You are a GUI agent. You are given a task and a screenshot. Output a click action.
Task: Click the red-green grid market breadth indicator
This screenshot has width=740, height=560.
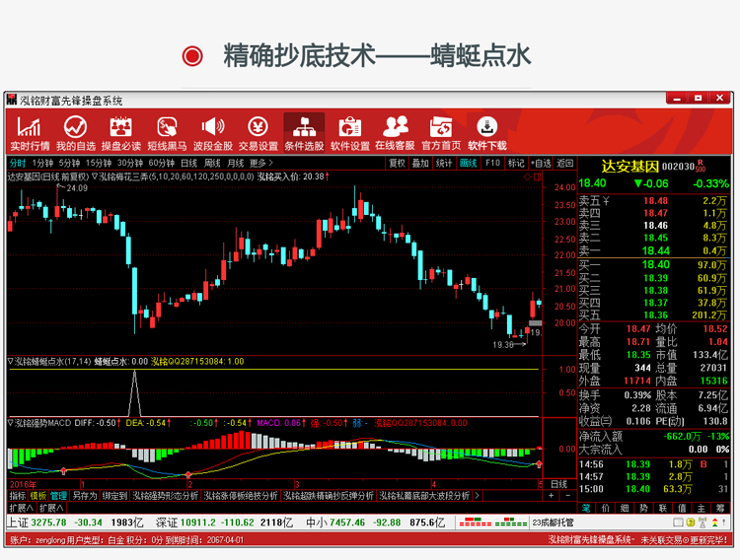coord(492,523)
